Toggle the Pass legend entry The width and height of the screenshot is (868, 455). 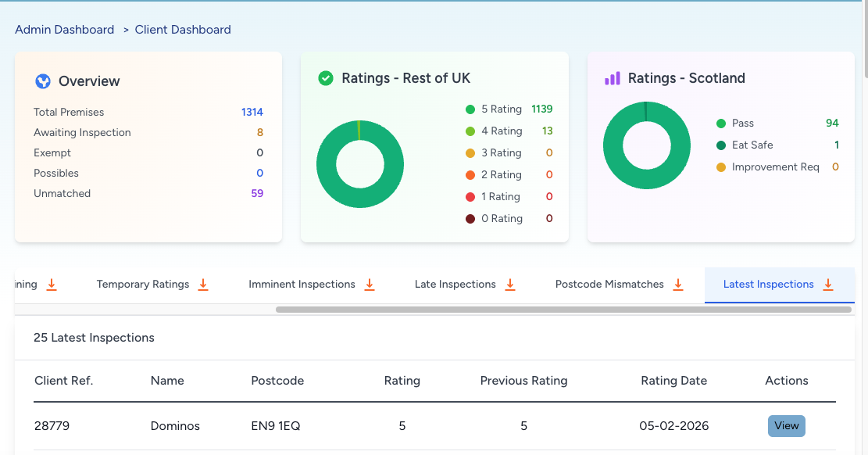pos(742,124)
